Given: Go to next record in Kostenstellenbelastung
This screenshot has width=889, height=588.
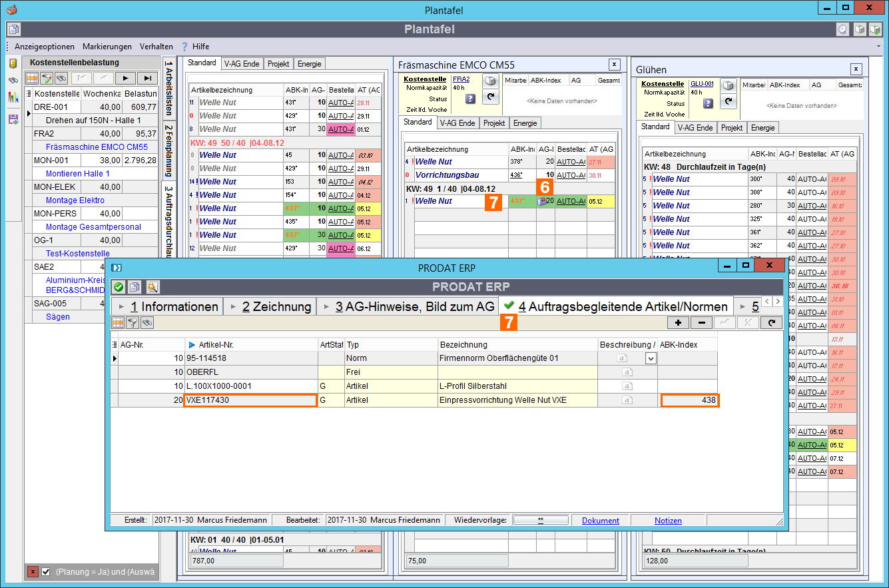Looking at the screenshot, I should tap(126, 78).
